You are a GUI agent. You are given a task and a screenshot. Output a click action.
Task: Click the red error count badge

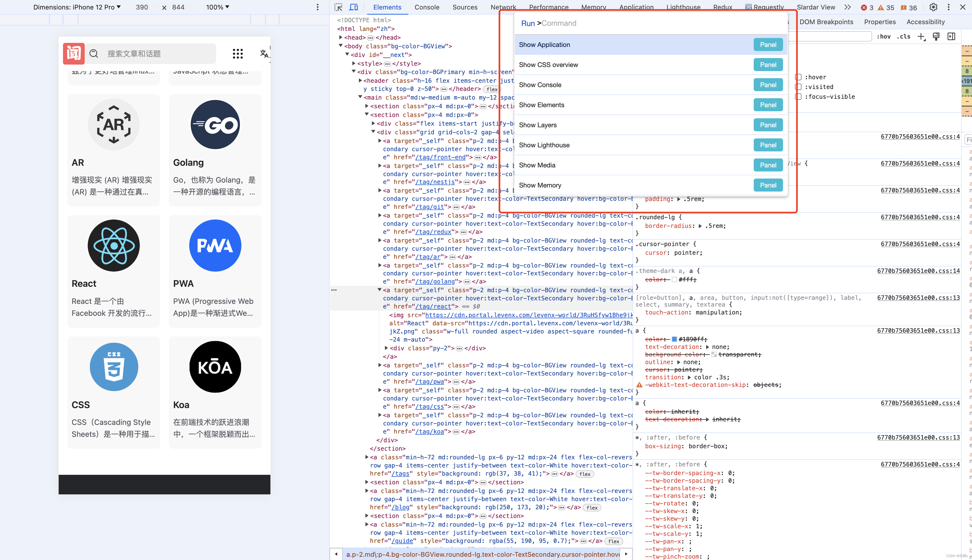[867, 7]
